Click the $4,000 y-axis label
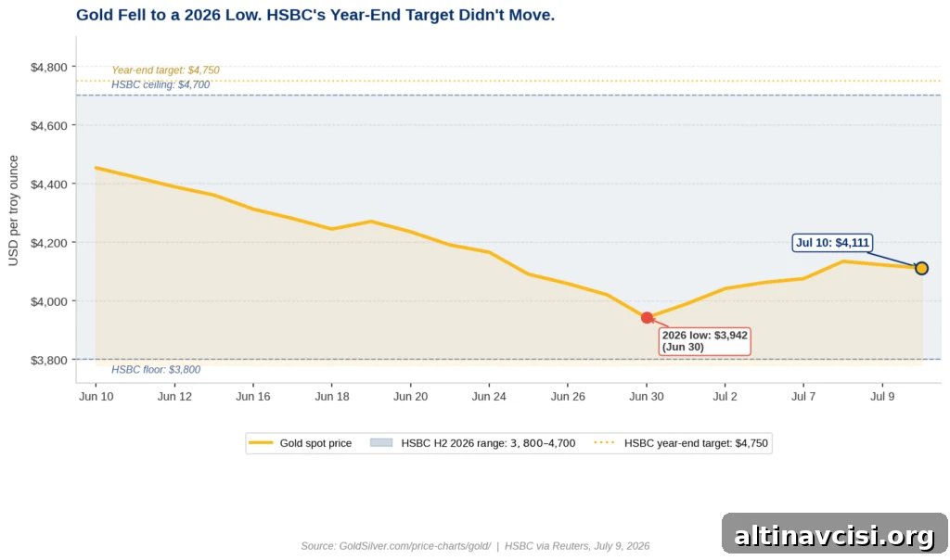Image resolution: width=950 pixels, height=560 pixels. 49,301
